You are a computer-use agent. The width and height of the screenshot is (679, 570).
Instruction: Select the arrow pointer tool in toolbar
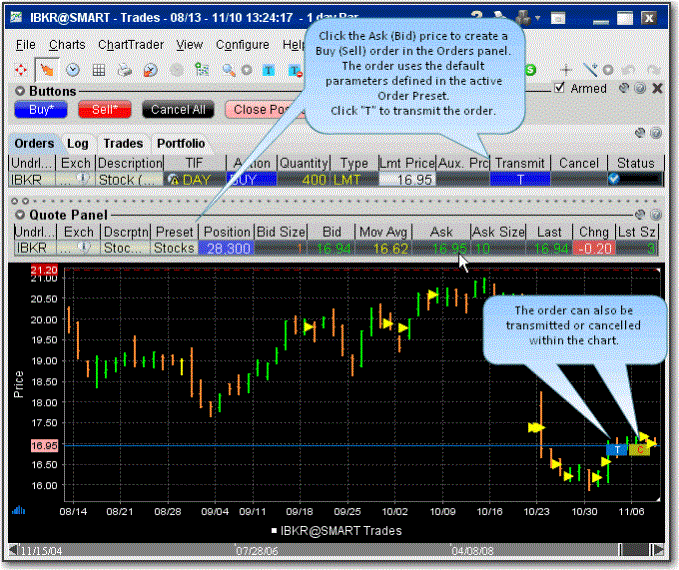[x=47, y=69]
